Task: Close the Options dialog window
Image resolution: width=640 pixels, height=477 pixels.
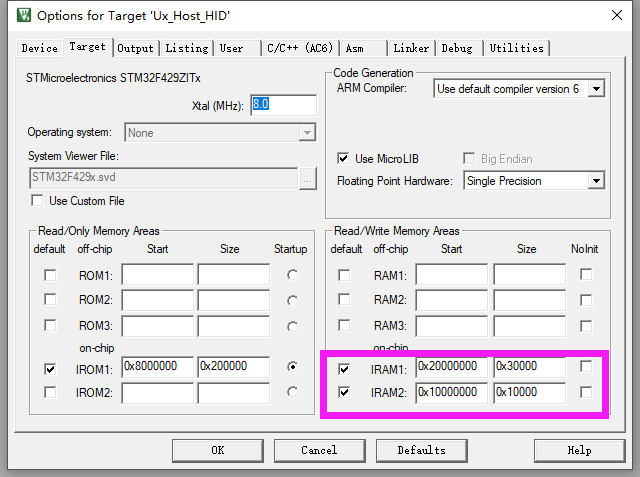Action: pos(619,15)
